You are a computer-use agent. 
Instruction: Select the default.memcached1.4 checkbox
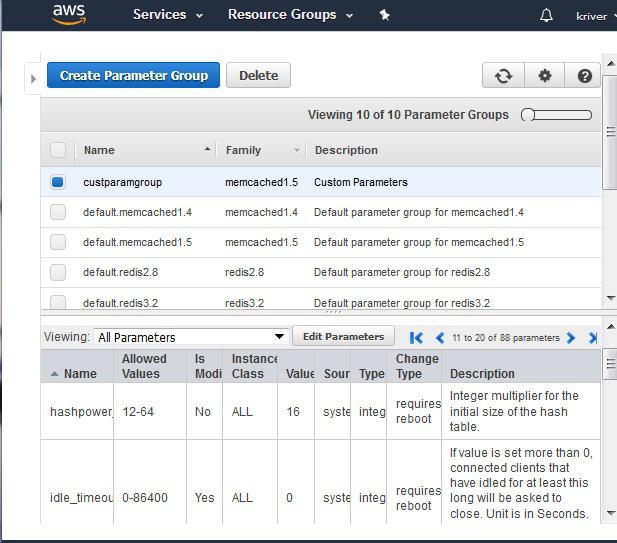(x=58, y=212)
